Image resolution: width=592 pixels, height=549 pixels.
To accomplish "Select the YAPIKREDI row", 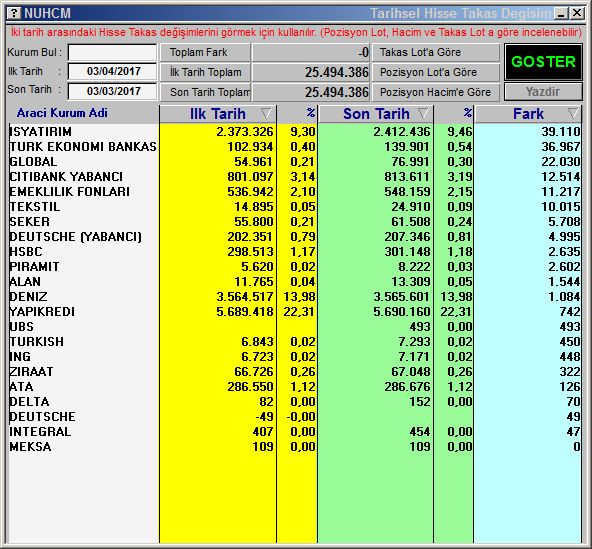I will click(295, 312).
